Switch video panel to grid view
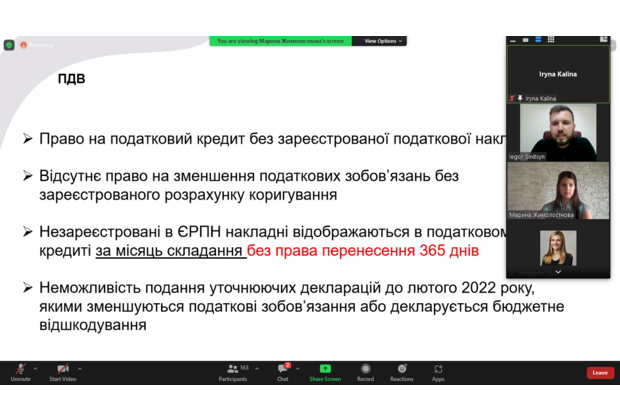Screen dimensions: 620x420 (551, 40)
